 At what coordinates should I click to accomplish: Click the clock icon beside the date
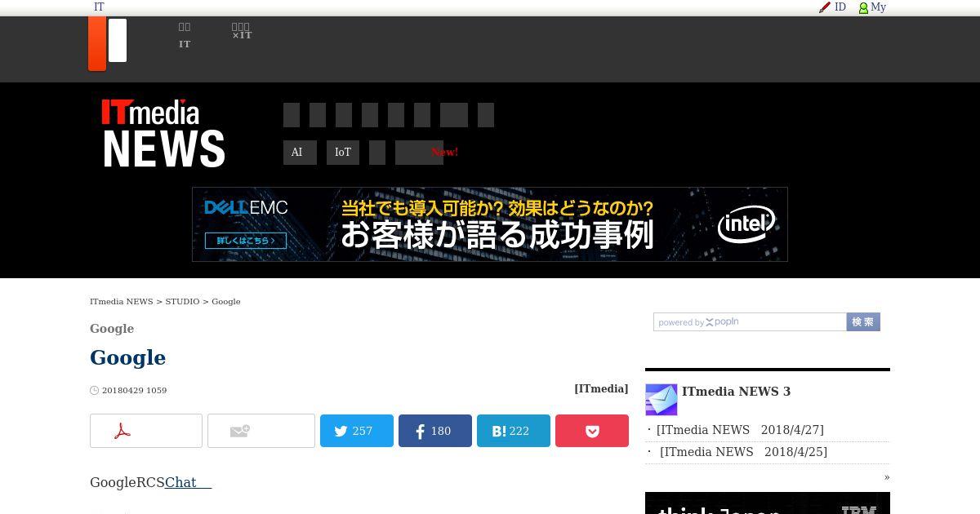pyautogui.click(x=94, y=391)
